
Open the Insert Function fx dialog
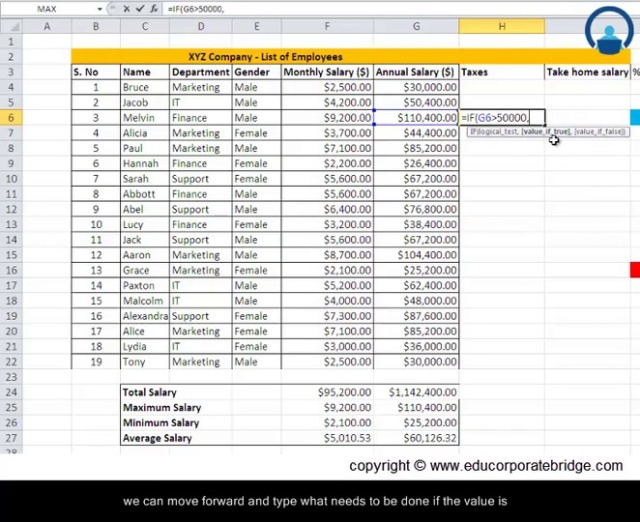tap(154, 9)
